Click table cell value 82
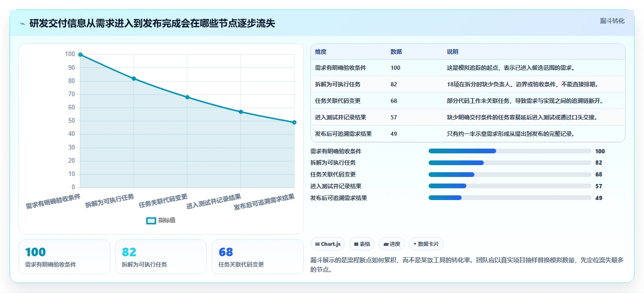 (x=394, y=84)
